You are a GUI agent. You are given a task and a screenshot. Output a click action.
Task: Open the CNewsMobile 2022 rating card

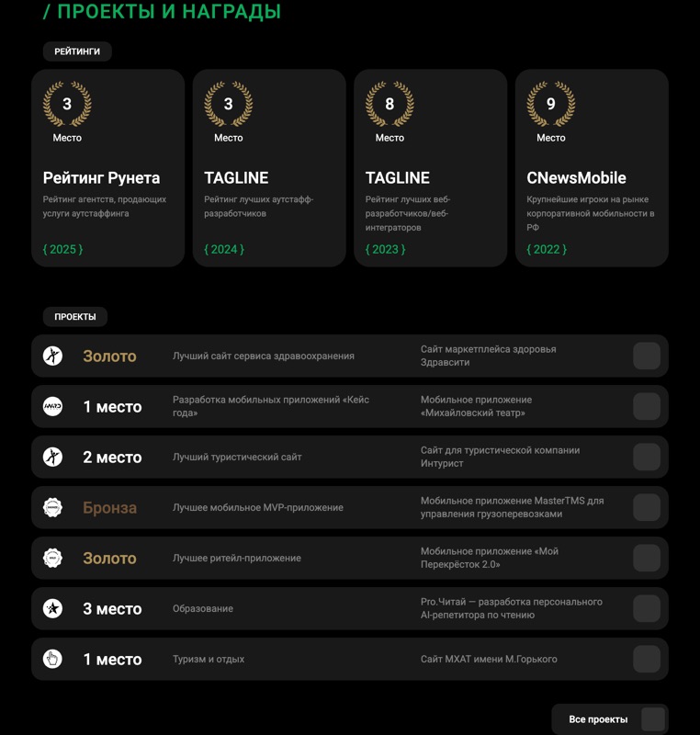[x=592, y=168]
